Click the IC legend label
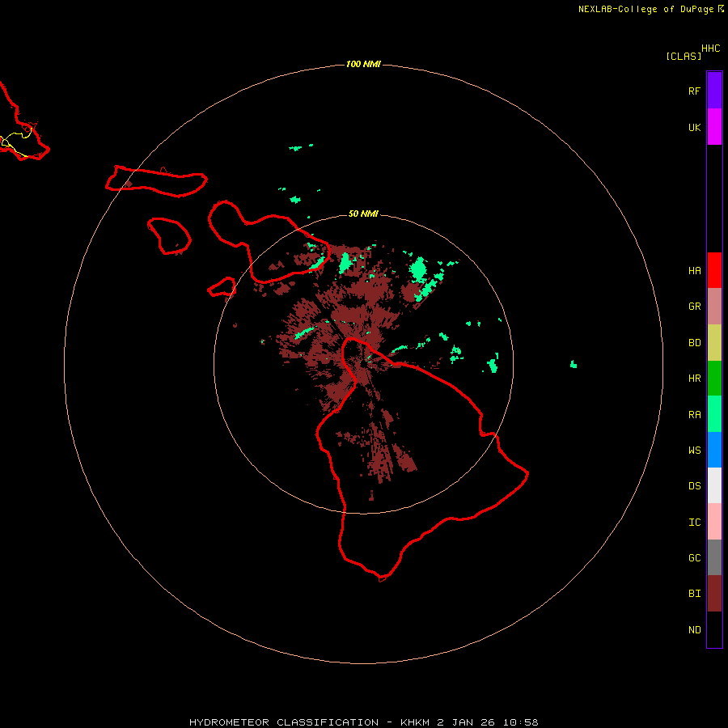The image size is (728, 728). 694,523
